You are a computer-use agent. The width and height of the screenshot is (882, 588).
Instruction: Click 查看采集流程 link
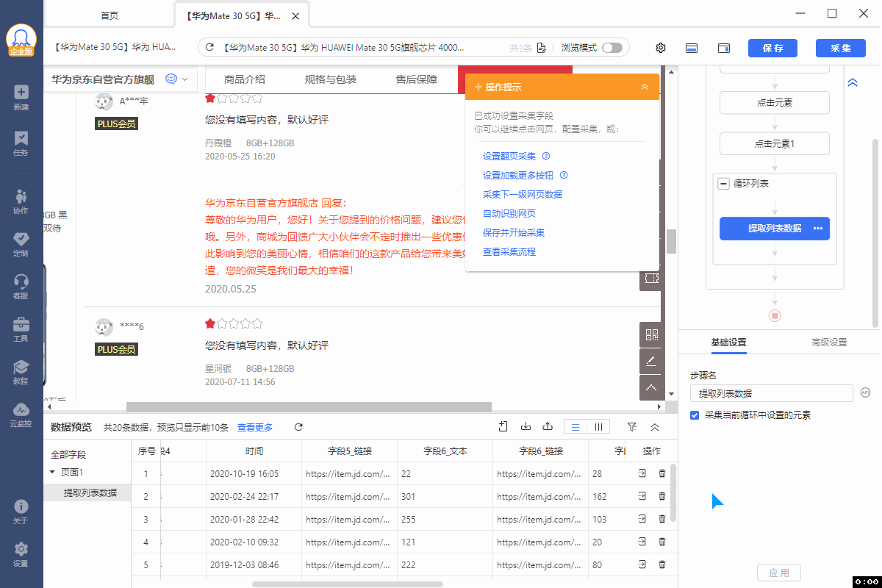509,252
